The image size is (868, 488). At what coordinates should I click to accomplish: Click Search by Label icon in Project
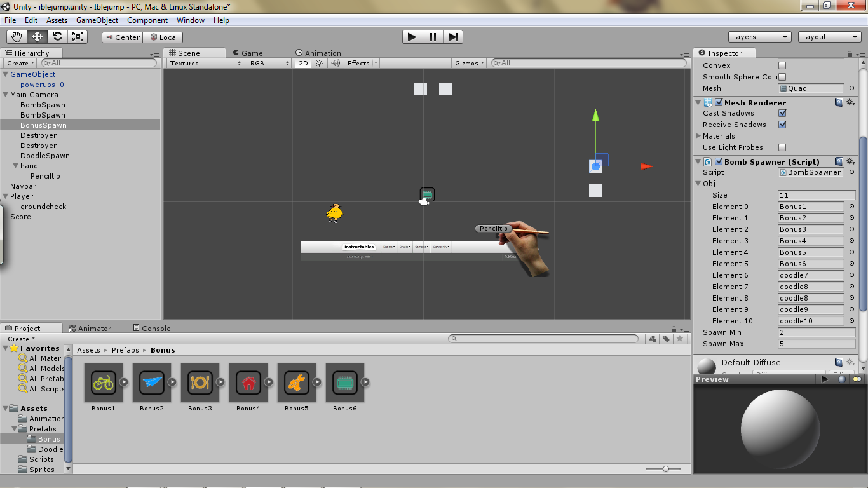(666, 339)
